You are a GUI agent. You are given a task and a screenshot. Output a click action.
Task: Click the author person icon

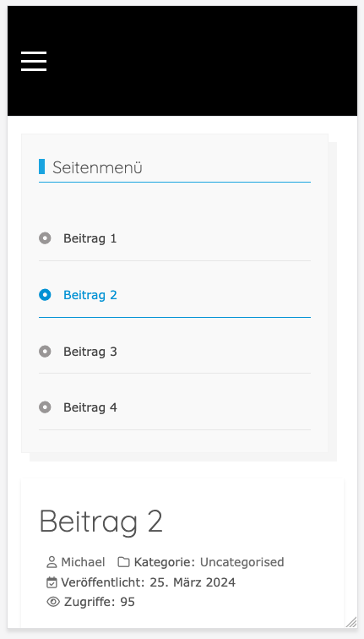[x=52, y=562]
